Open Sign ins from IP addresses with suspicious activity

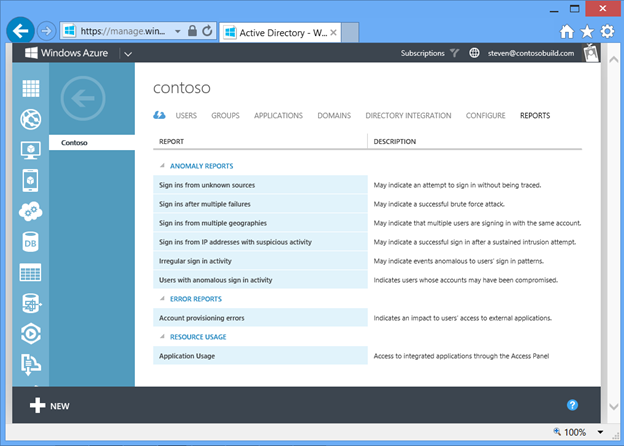[x=260, y=242]
